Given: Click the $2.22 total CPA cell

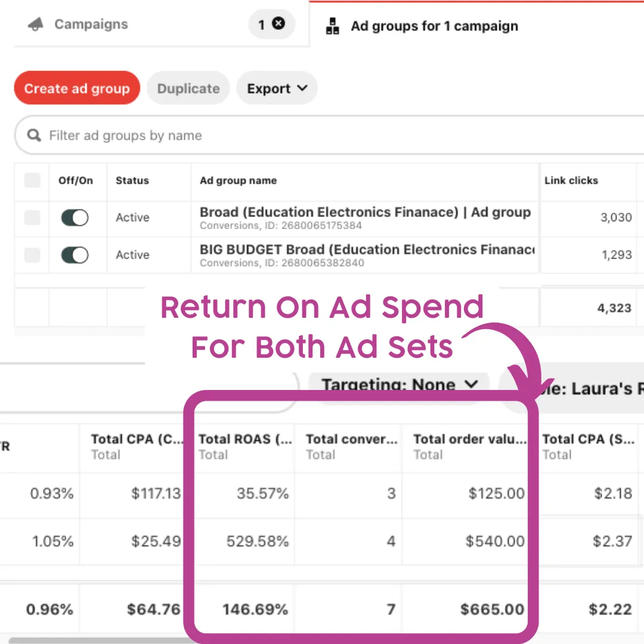Looking at the screenshot, I should [611, 609].
